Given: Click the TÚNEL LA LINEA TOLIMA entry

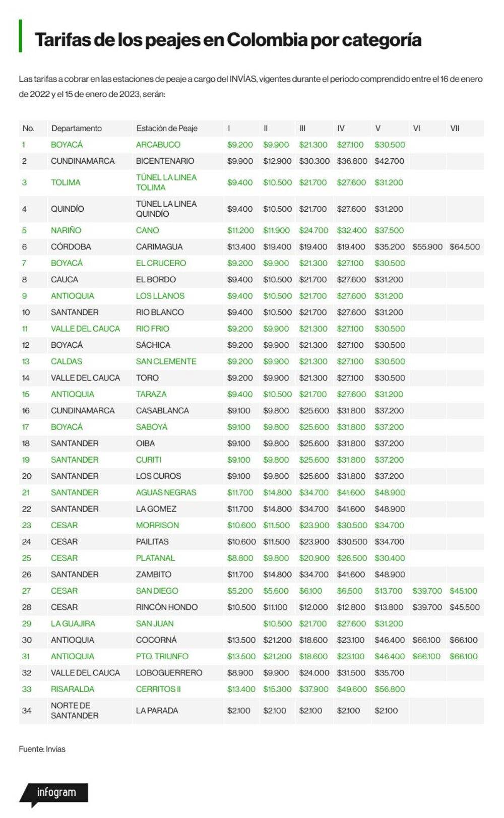Looking at the screenshot, I should point(166,182).
